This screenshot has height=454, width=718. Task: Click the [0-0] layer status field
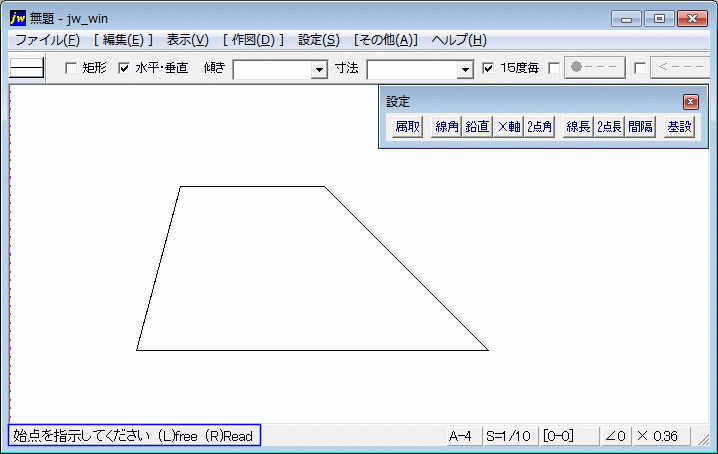(570, 436)
